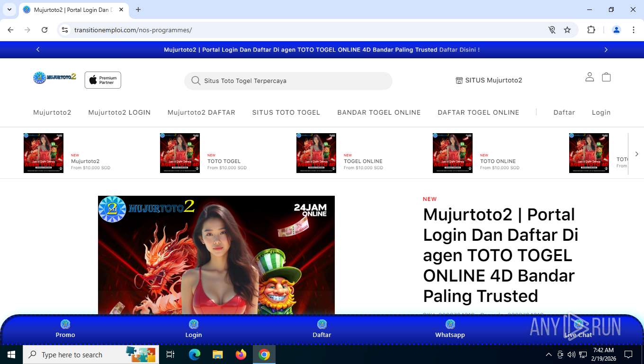Click the Mujurtoto2 Portal Login product heading
This screenshot has width=644, height=364.
[x=501, y=255]
